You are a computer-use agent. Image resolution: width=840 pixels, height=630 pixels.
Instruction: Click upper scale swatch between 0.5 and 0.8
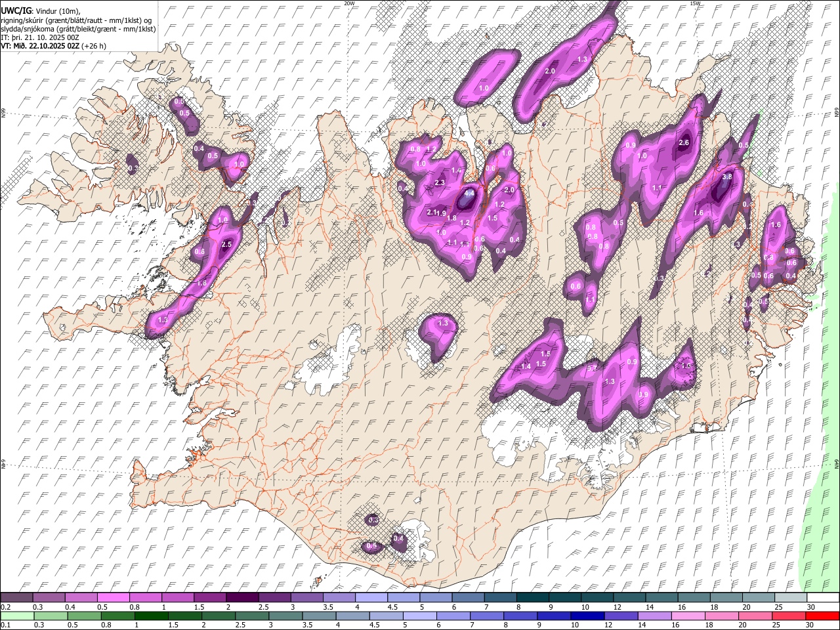(x=113, y=597)
